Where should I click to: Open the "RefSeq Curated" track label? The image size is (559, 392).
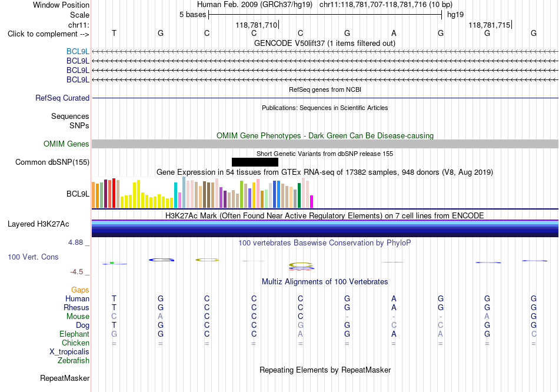point(62,98)
